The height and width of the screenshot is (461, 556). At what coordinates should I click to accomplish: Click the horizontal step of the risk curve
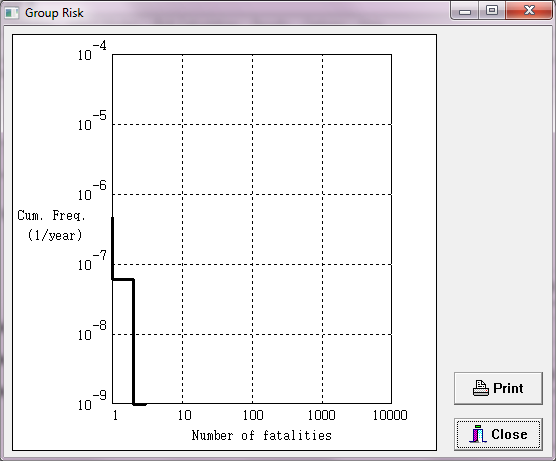point(123,279)
